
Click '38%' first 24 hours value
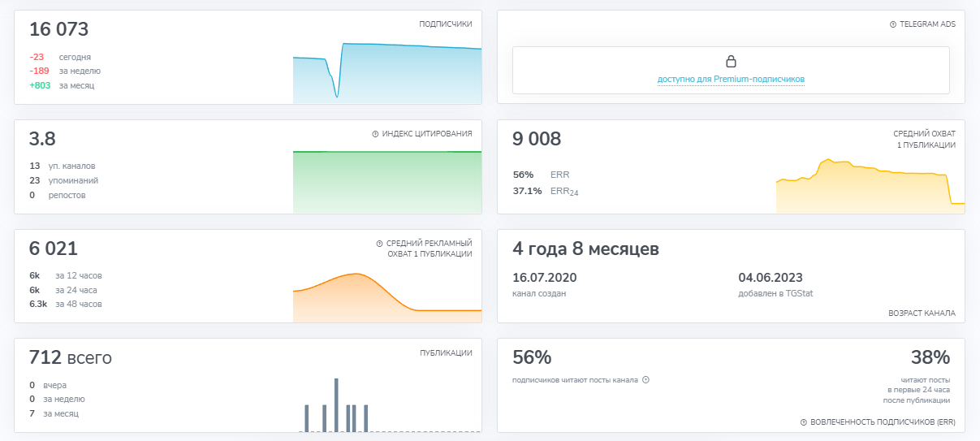[x=930, y=357]
